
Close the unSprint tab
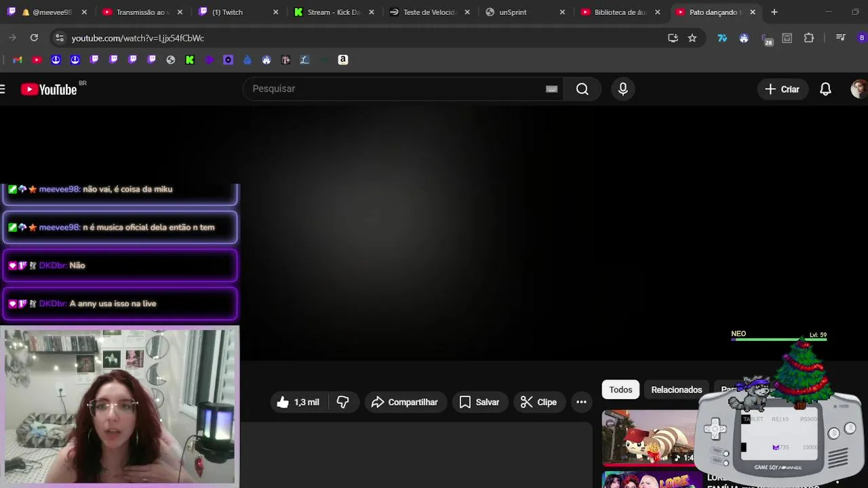[562, 12]
